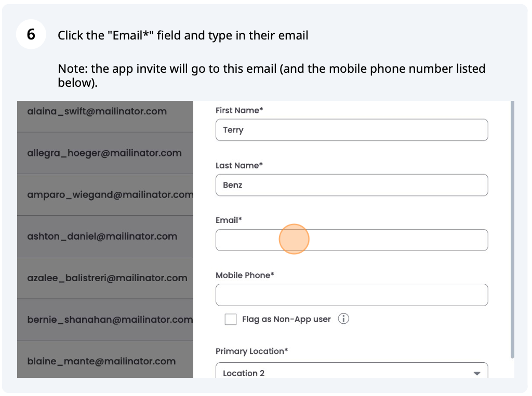The image size is (532, 396).
Task: Check the Flag as Non-App user checkbox
Action: coord(231,320)
